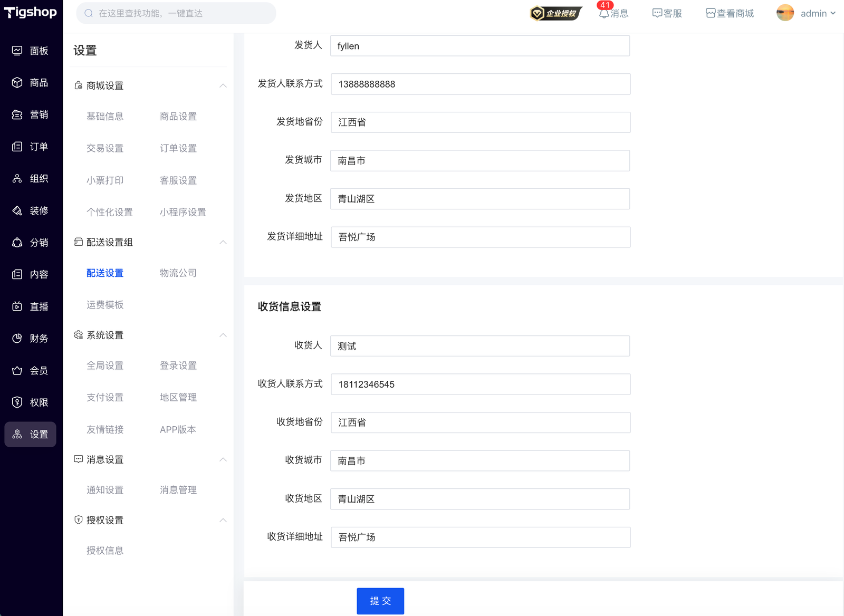Open the 面板 dashboard icon in sidebar
Screen dimensions: 844x616
(x=17, y=51)
